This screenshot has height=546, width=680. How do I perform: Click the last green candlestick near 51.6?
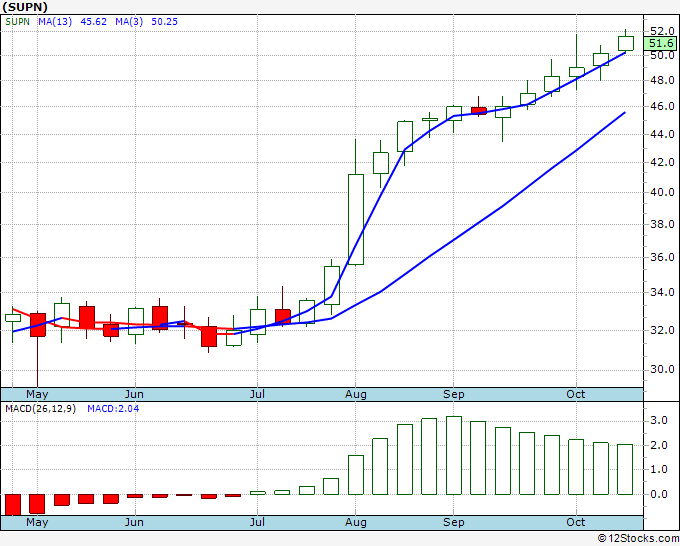click(626, 43)
